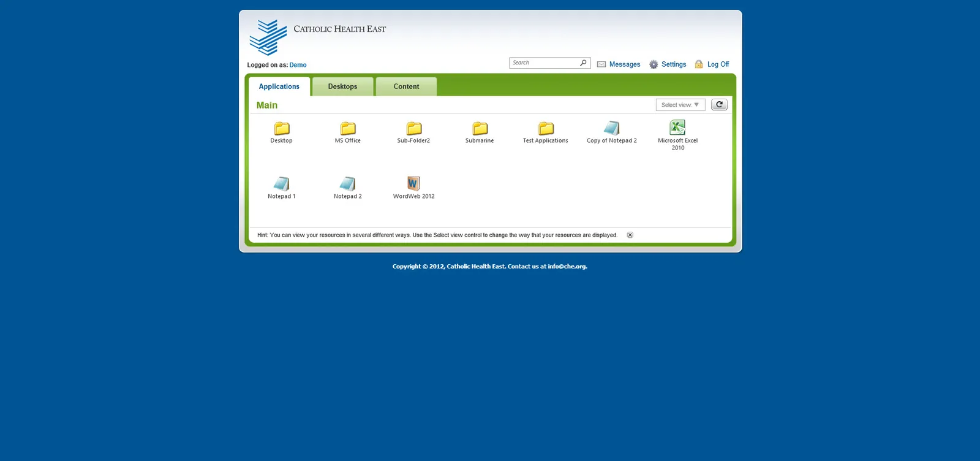The image size is (980, 461).
Task: Click the search magnifier icon
Action: (x=583, y=63)
